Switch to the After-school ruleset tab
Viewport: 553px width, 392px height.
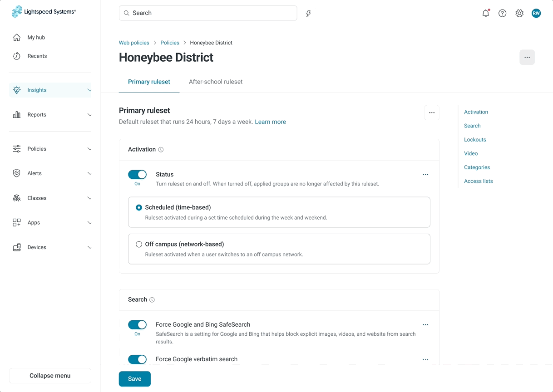pos(216,82)
